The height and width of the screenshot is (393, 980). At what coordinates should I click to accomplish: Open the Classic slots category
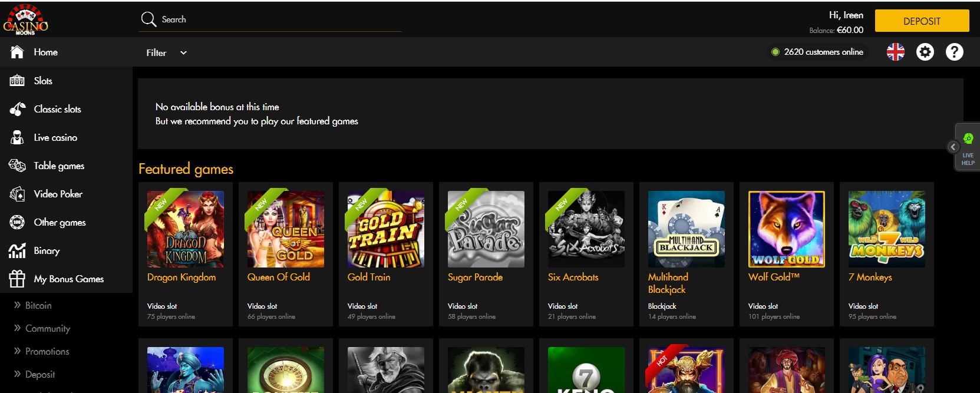(58, 109)
